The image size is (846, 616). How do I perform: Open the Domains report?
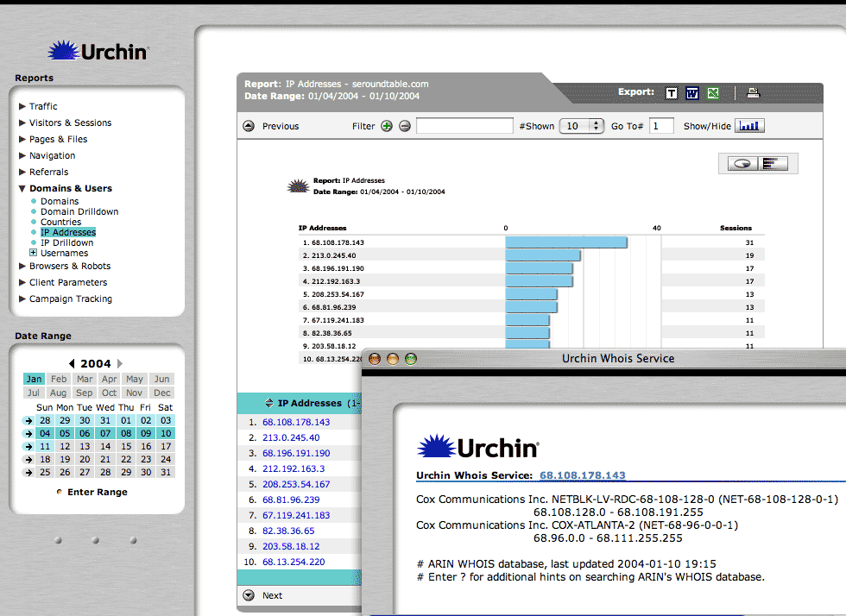[60, 201]
